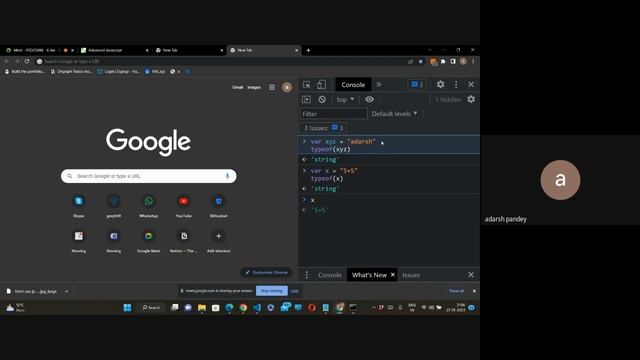Start voice search with the microphone icon
Image resolution: width=640 pixels, height=360 pixels.
tap(227, 176)
